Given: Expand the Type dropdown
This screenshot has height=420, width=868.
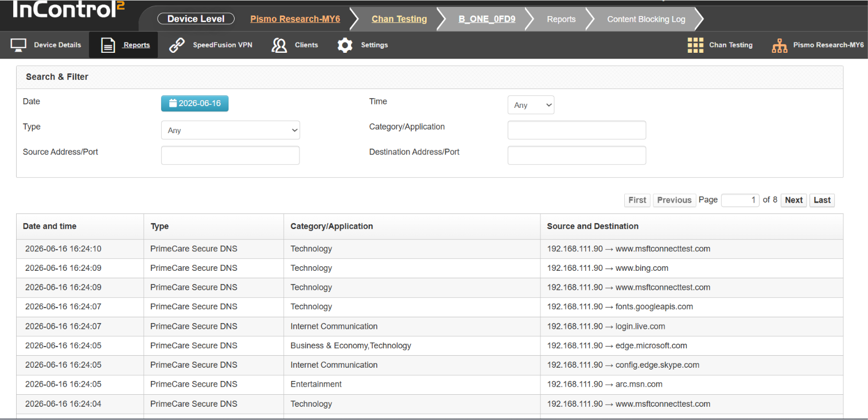Looking at the screenshot, I should (x=230, y=130).
